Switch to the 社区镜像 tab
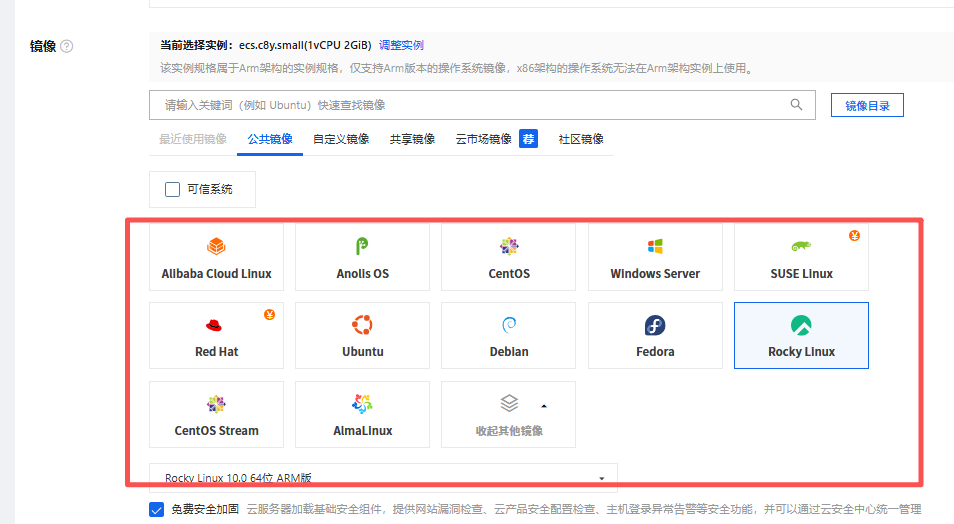 [x=581, y=139]
